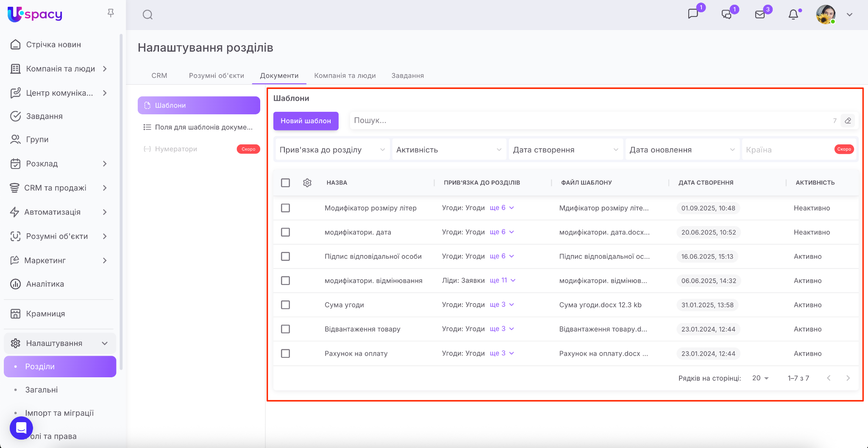Open the notifications bell icon
This screenshot has height=448, width=868.
click(793, 15)
